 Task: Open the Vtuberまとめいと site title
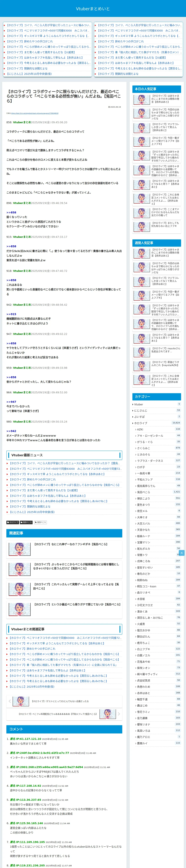(x=93, y=9)
